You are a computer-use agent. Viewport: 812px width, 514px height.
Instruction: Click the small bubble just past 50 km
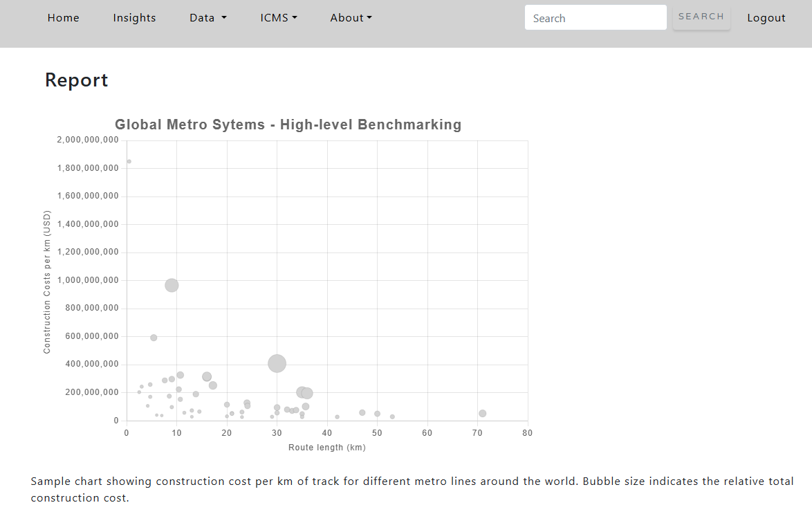pos(392,417)
